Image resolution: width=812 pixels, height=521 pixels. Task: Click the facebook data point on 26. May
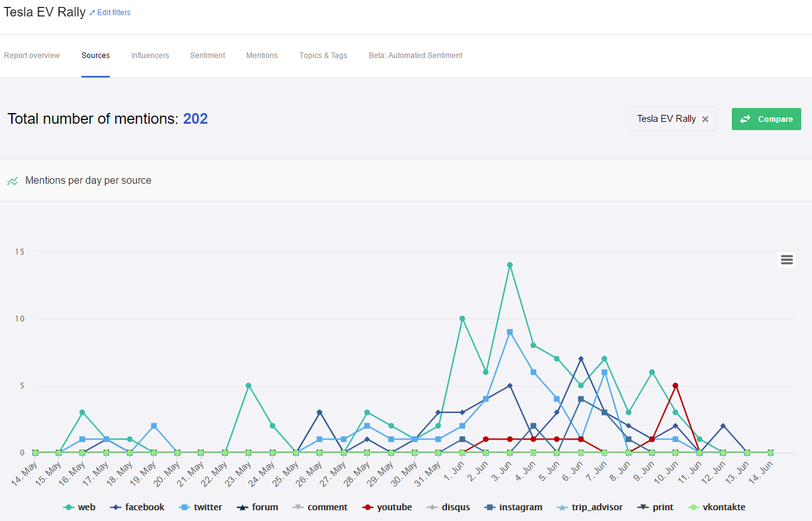coord(319,412)
